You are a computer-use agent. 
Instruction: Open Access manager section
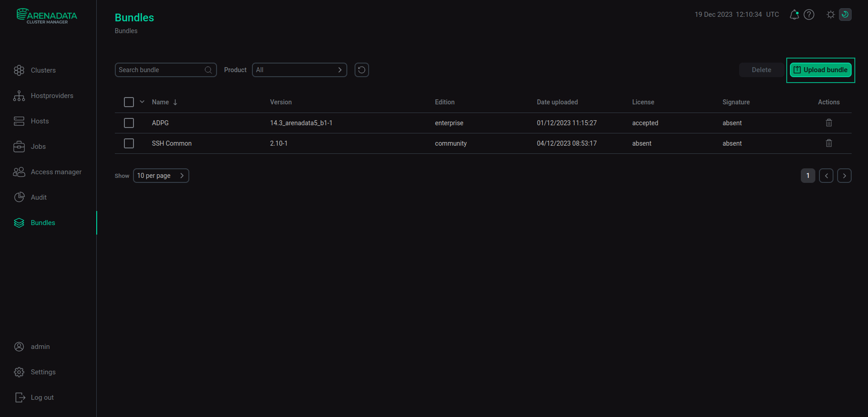coord(48,172)
